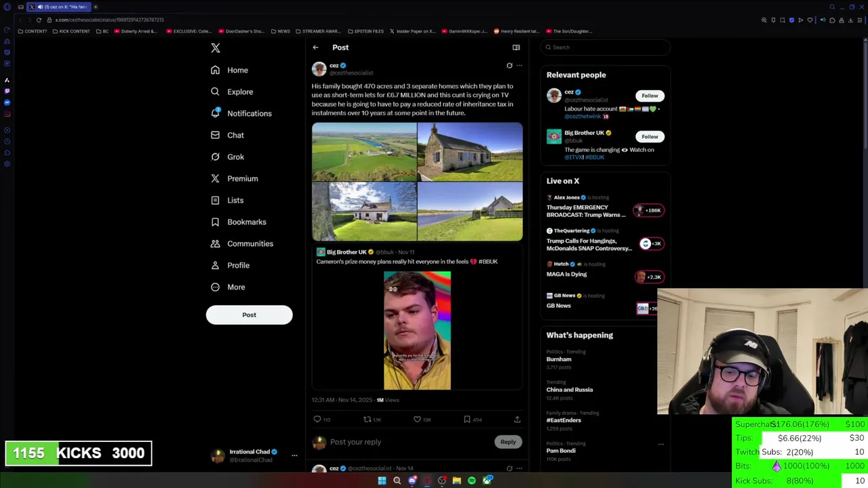Viewport: 868px width, 488px height.
Task: Open the riverside house photo
Action: tap(470, 211)
